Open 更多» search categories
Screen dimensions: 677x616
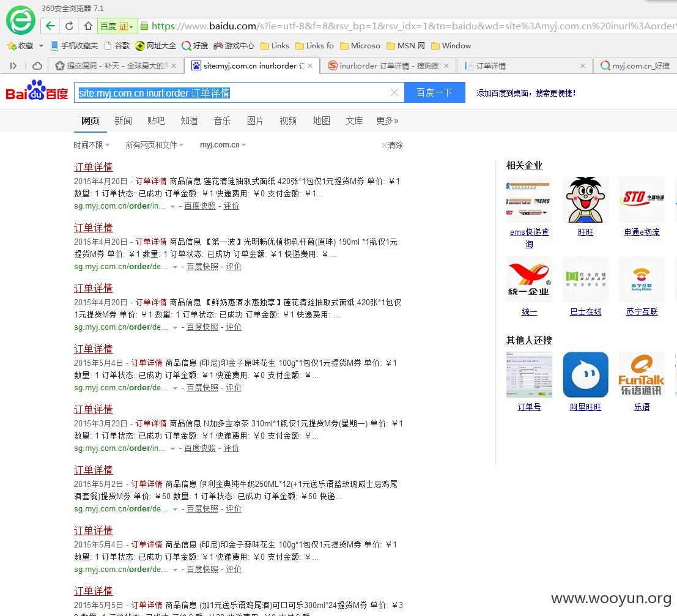click(x=387, y=121)
